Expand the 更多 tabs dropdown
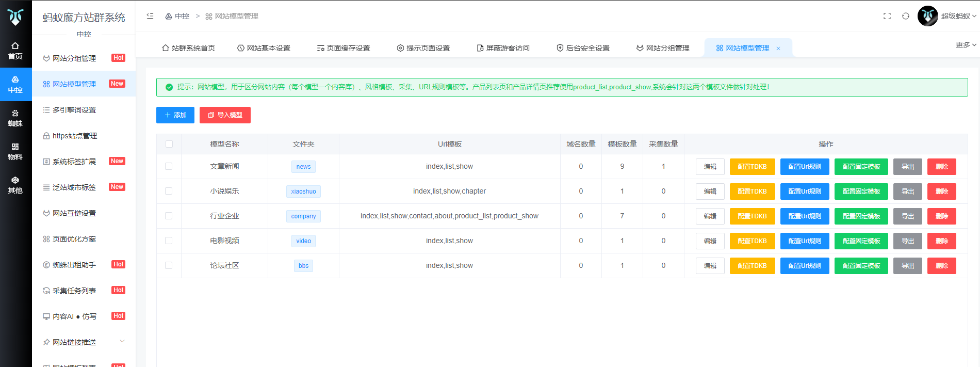This screenshot has width=980, height=367. [966, 45]
